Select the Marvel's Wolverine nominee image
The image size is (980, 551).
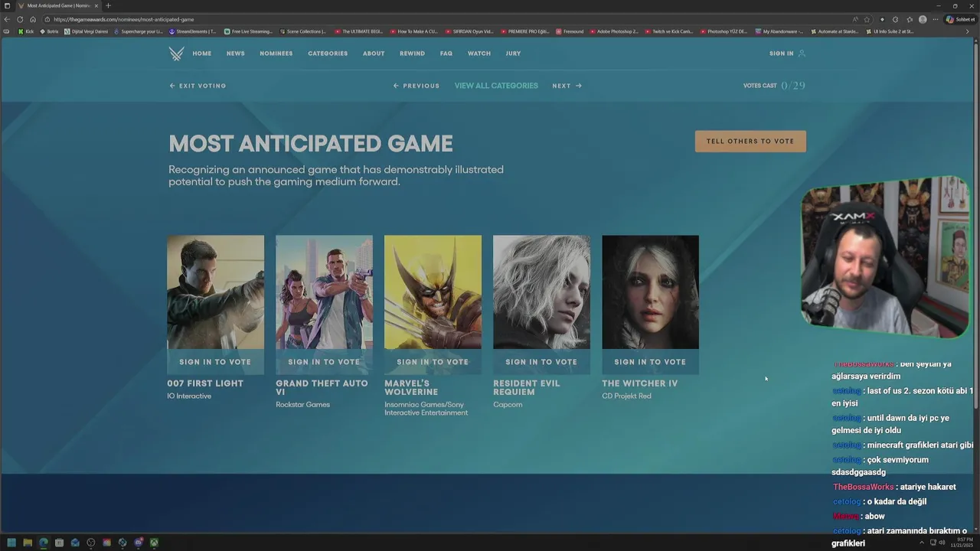(x=433, y=292)
